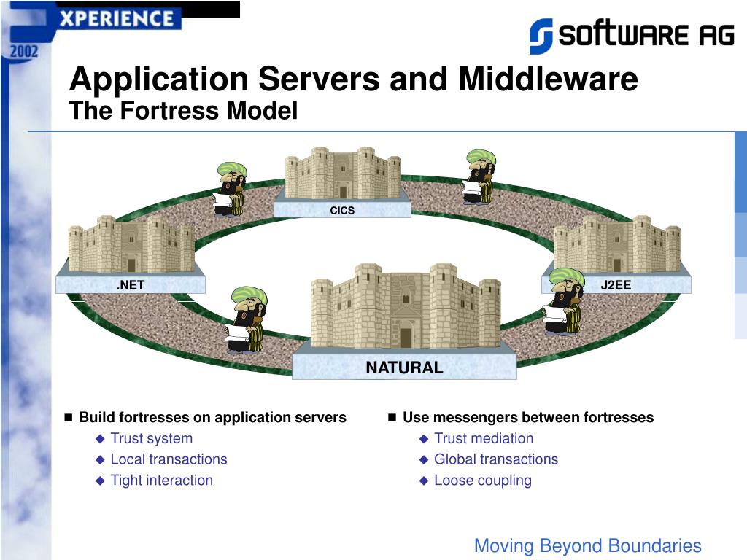Viewport: 747px width, 560px height.
Task: Select the messenger between .NET and CICS
Action: tap(231, 190)
